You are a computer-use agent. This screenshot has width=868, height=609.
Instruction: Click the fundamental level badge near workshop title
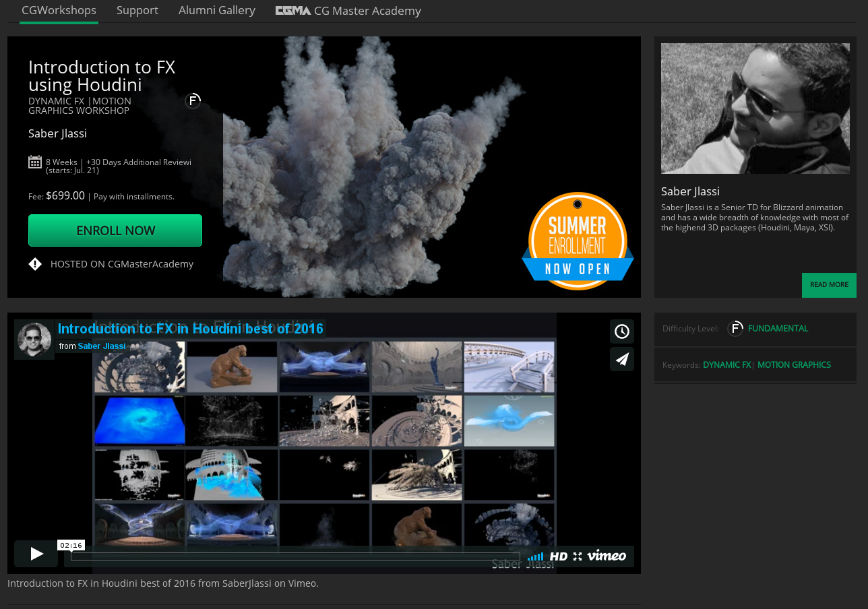pyautogui.click(x=193, y=101)
